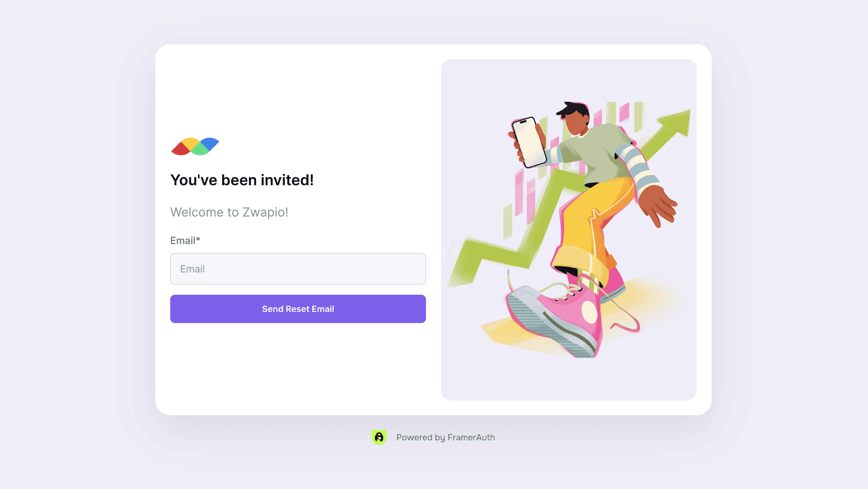Screen dimensions: 868x489
Task: Click the yellow segment of the logo
Action: (190, 144)
